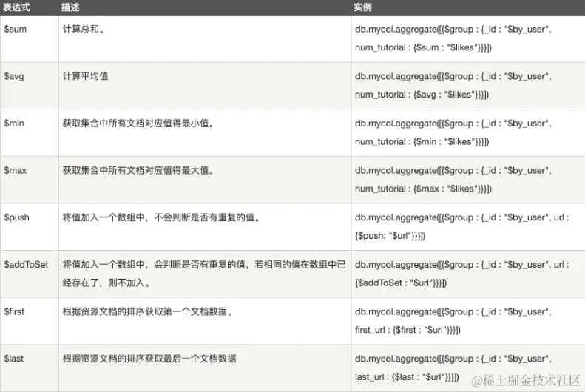The width and height of the screenshot is (585, 392).
Task: Click the 描述 column header
Action: pyautogui.click(x=70, y=7)
